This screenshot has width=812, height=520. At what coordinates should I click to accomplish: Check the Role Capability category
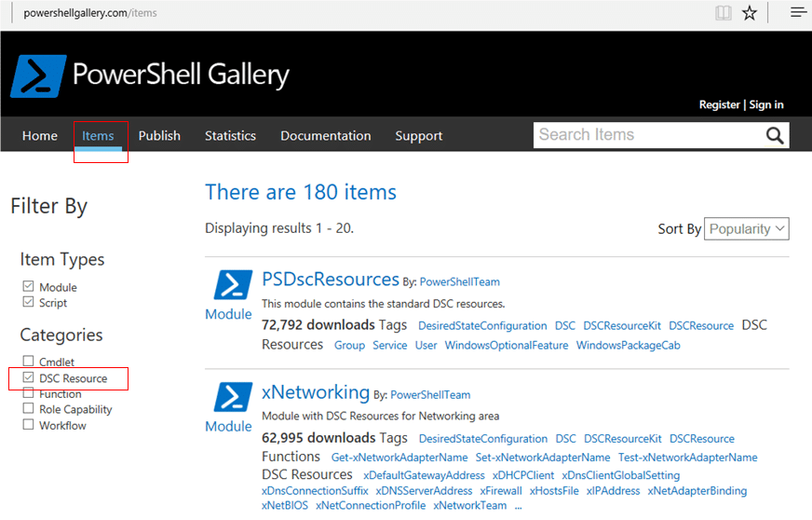(x=29, y=408)
